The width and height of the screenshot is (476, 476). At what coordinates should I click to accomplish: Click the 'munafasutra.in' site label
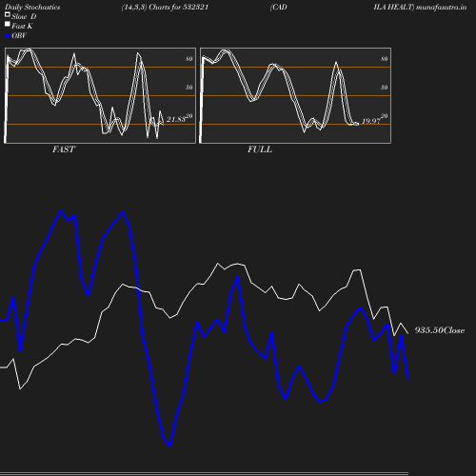pos(441,7)
